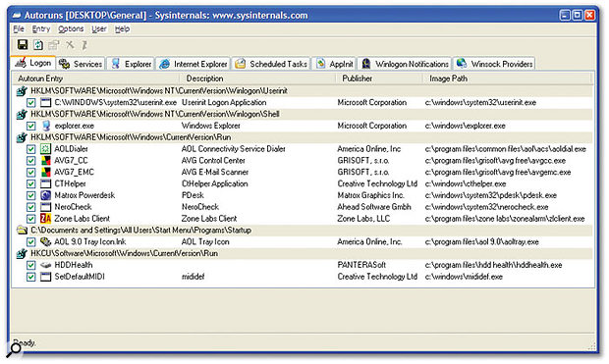The width and height of the screenshot is (609, 364).
Task: Click the Zone Labs Client ZA icon
Action: tap(46, 219)
